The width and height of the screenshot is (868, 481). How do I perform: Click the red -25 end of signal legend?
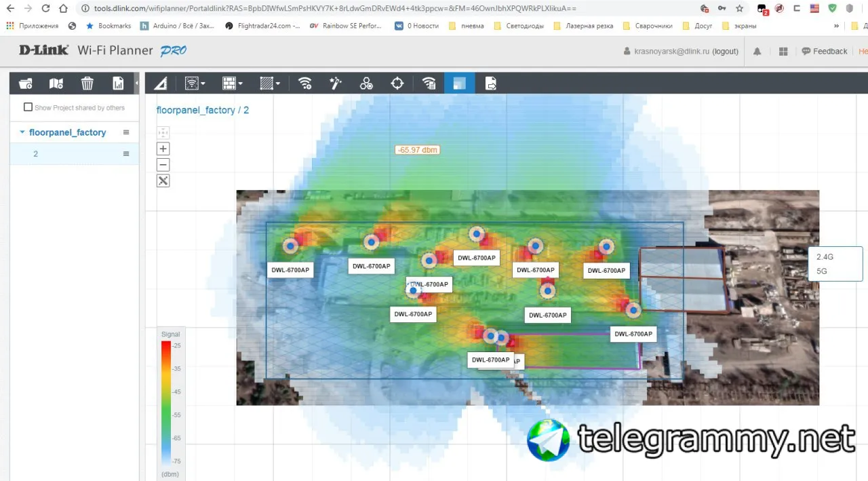pyautogui.click(x=166, y=346)
